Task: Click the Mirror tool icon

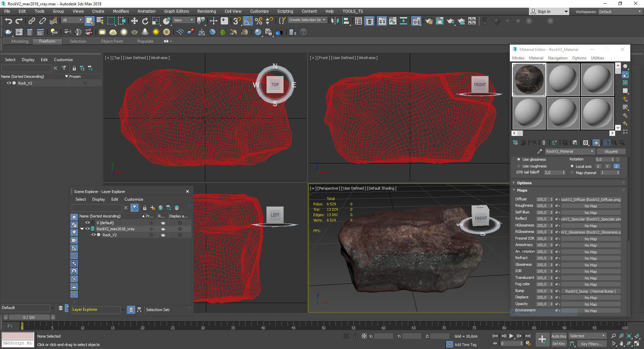Action: [x=335, y=21]
